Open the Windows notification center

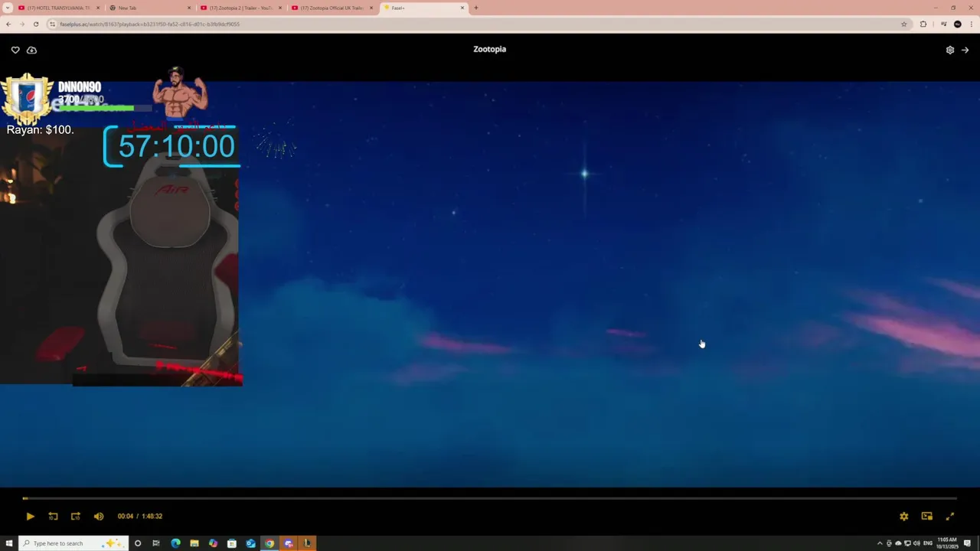968,543
